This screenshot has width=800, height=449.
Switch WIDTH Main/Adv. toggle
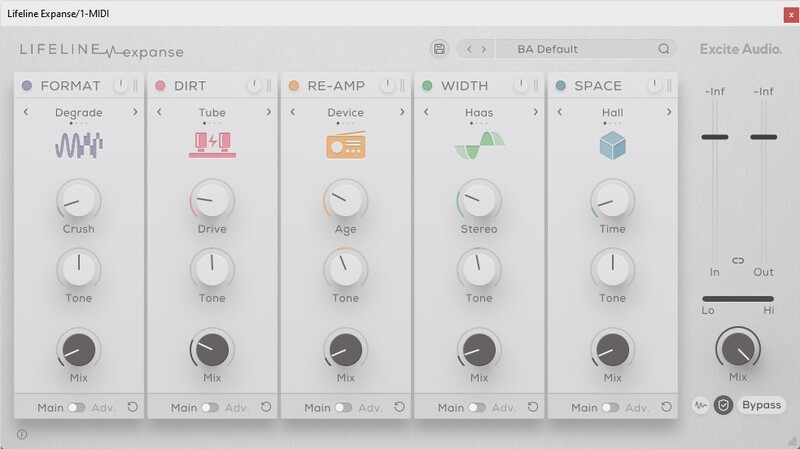tap(477, 408)
